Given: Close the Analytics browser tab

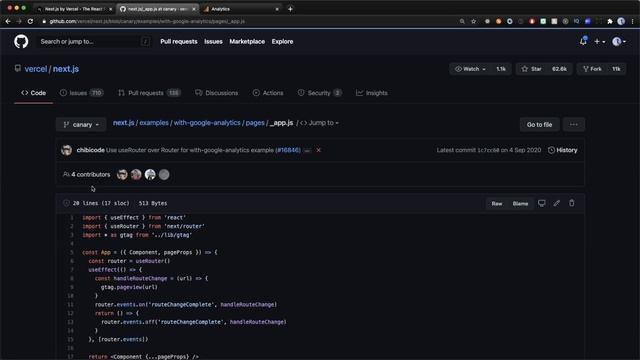Looking at the screenshot, I should click(277, 9).
